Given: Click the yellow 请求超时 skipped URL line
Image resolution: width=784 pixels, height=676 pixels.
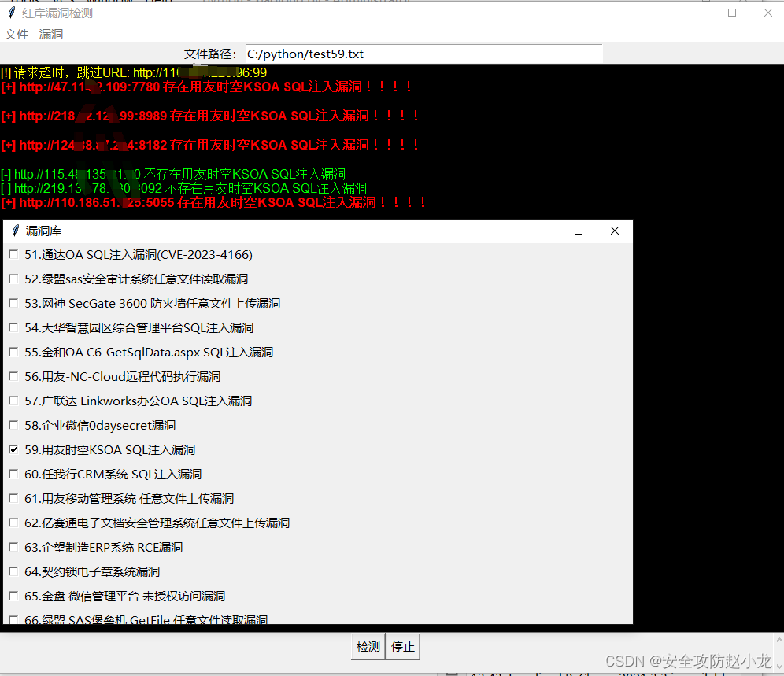Looking at the screenshot, I should click(x=134, y=72).
